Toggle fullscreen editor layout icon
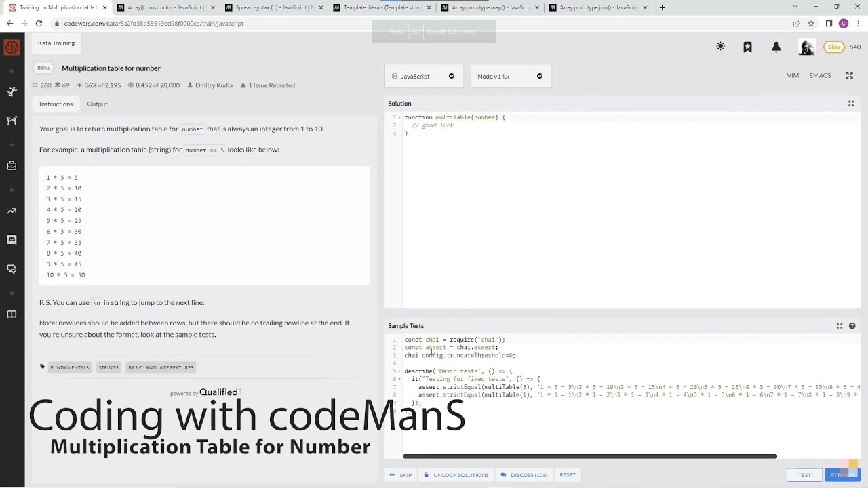 pos(849,75)
